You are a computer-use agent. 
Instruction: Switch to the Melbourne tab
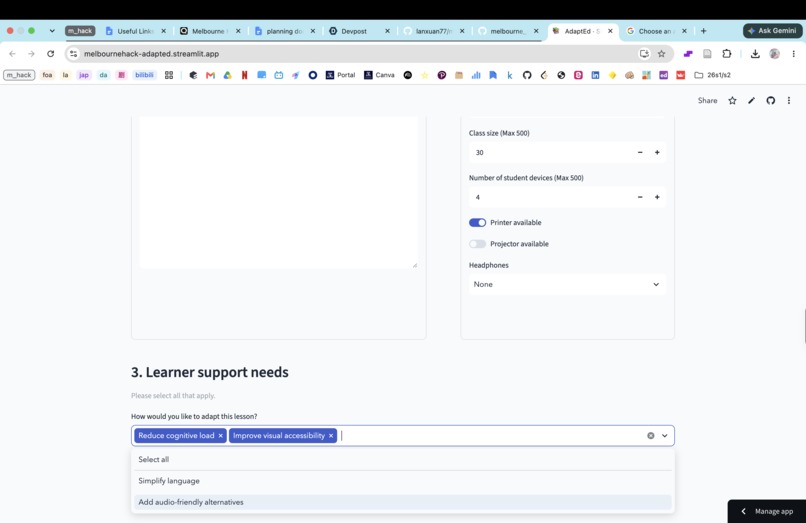(x=210, y=31)
